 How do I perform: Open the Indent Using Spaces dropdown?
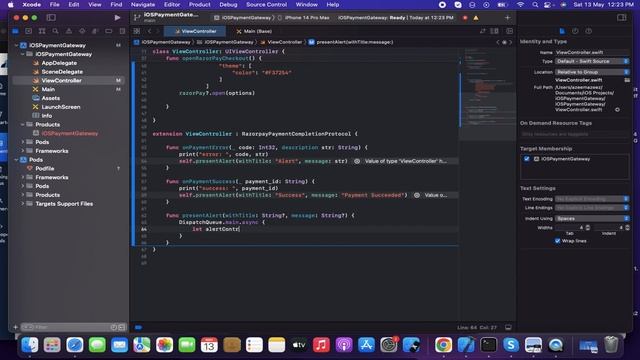pos(592,218)
